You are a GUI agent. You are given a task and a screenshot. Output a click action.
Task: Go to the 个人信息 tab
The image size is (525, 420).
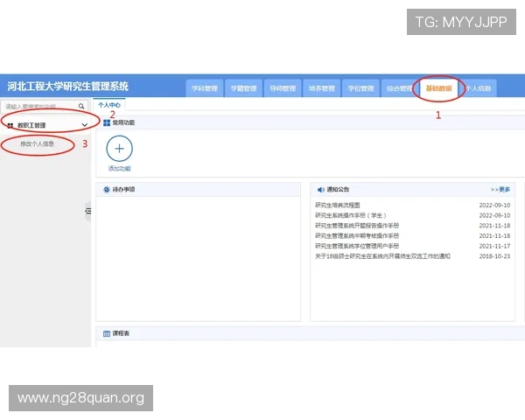click(x=478, y=88)
